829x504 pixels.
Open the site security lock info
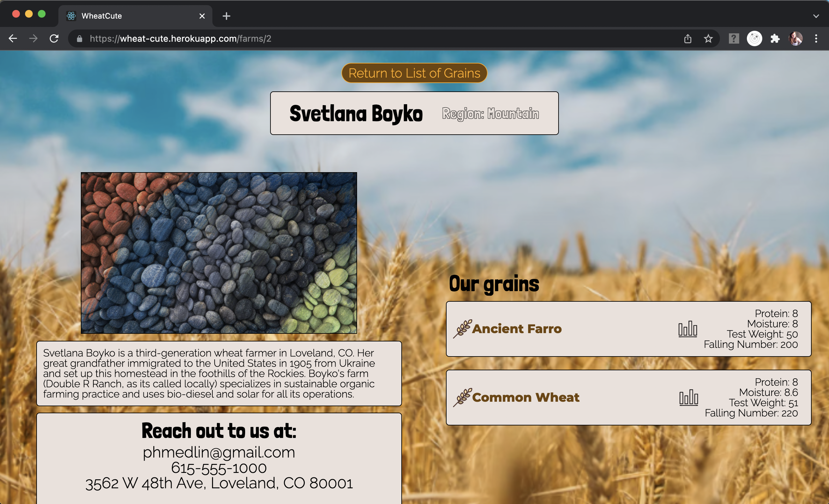pos(79,39)
